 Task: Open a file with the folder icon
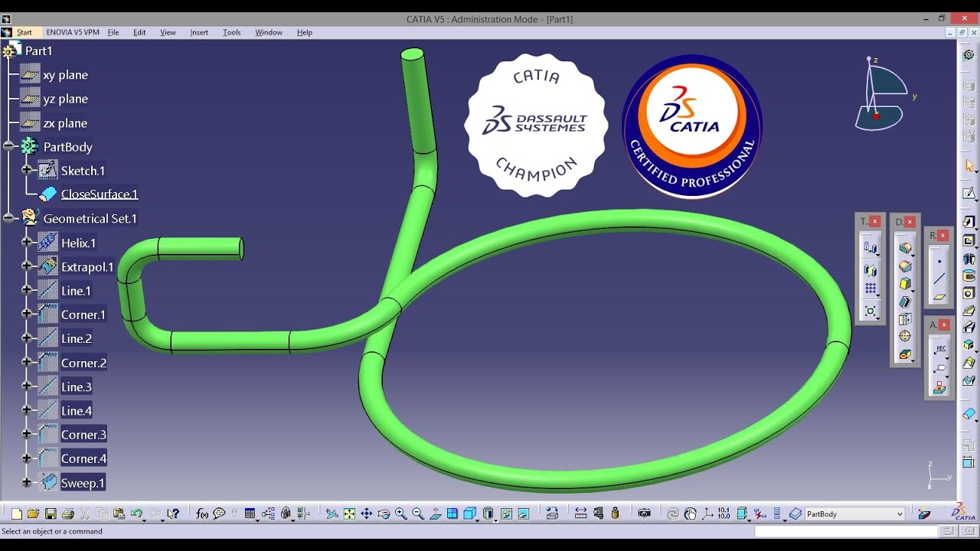(x=33, y=514)
